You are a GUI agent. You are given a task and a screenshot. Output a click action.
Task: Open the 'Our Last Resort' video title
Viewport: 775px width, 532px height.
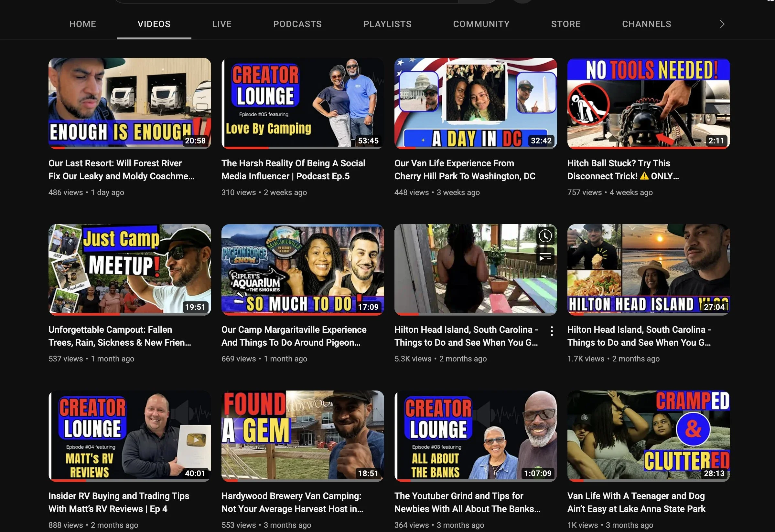[x=122, y=169]
